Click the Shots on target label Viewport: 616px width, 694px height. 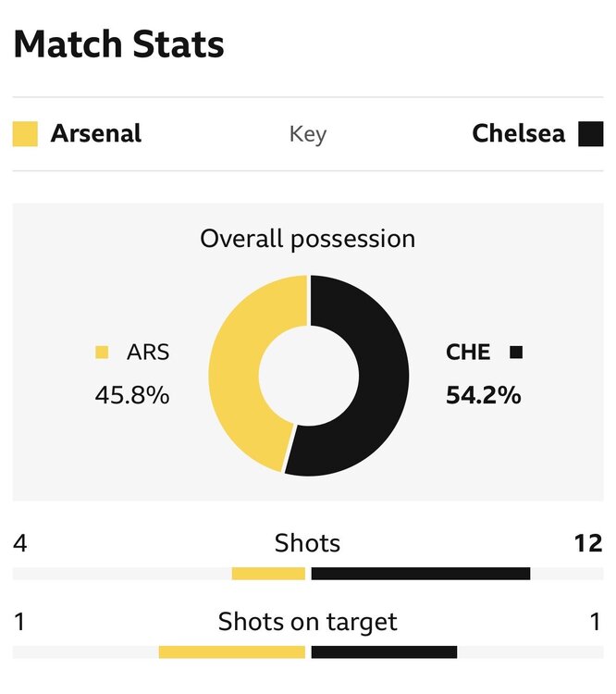click(x=308, y=623)
